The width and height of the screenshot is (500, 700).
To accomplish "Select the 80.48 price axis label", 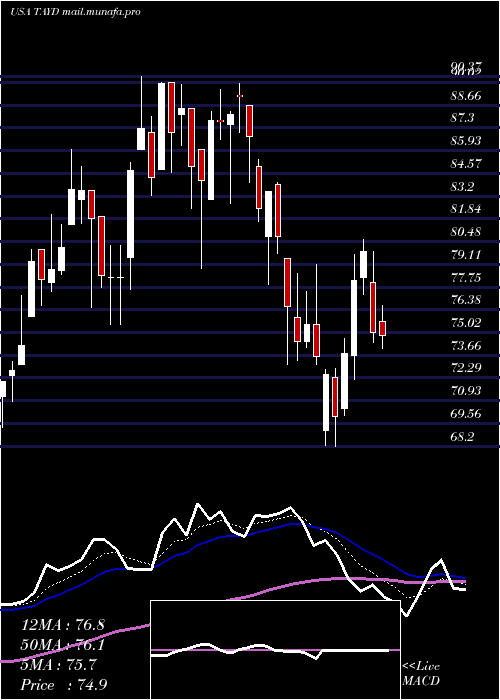I will 466,232.
